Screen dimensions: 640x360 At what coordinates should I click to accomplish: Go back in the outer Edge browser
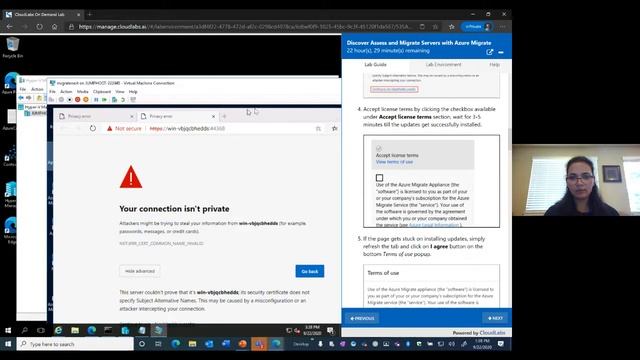(10, 27)
